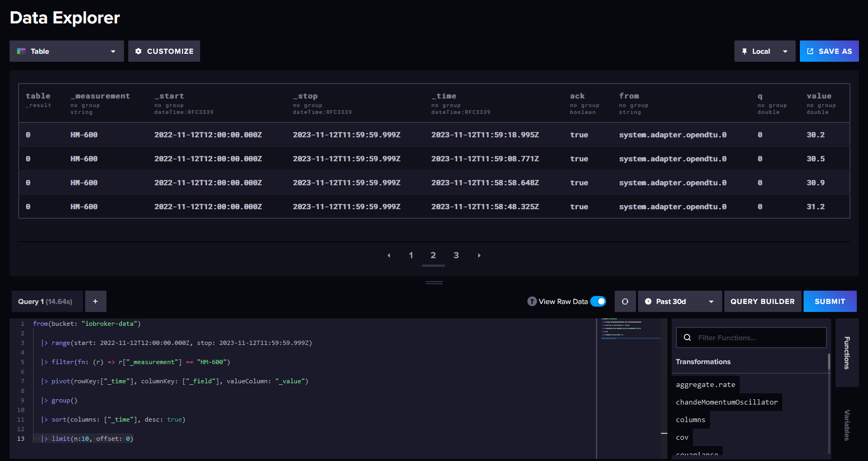Insert the columns function
Viewport: 868px width, 461px height.
point(691,419)
